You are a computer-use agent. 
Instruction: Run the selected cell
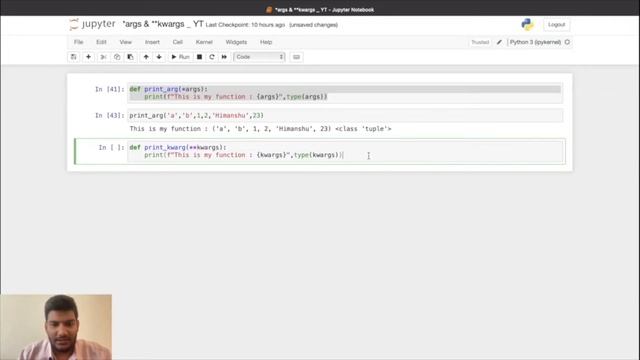coord(180,57)
